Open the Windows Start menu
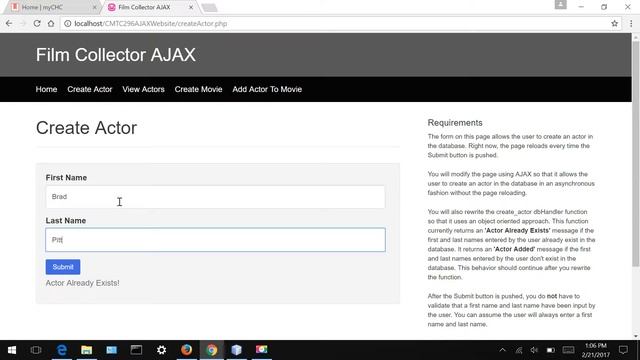The width and height of the screenshot is (640, 360). [x=12, y=350]
